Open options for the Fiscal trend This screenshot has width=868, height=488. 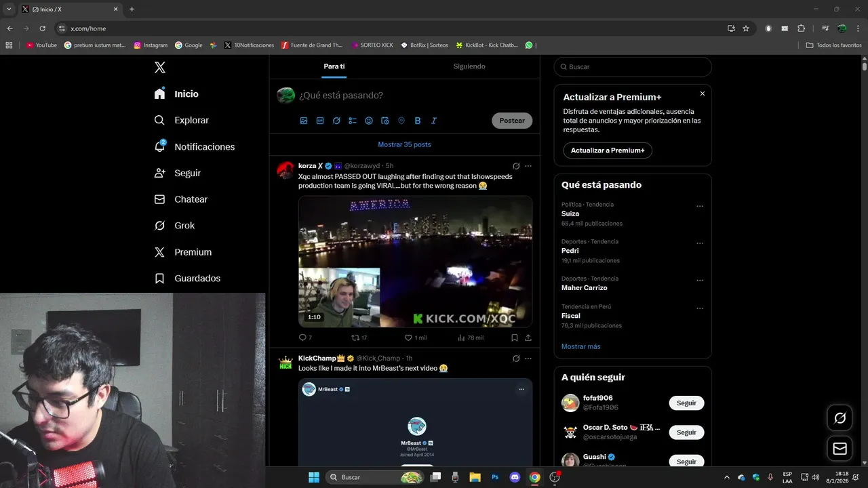point(700,308)
